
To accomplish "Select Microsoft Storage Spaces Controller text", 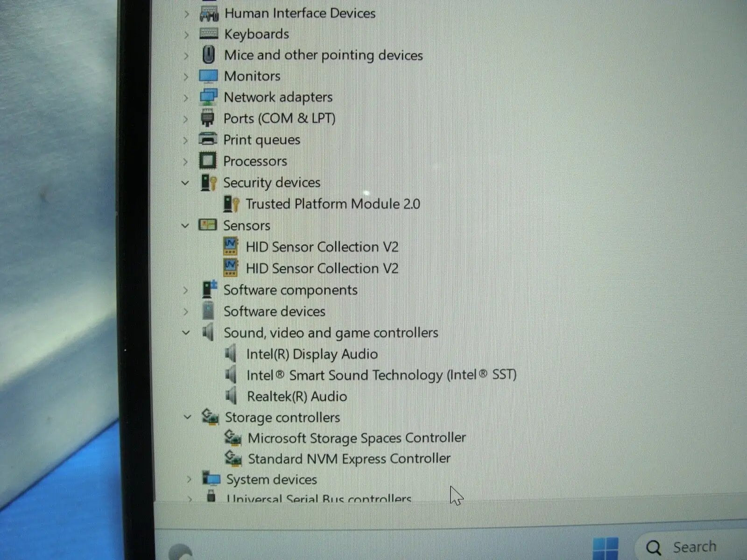I will [357, 438].
